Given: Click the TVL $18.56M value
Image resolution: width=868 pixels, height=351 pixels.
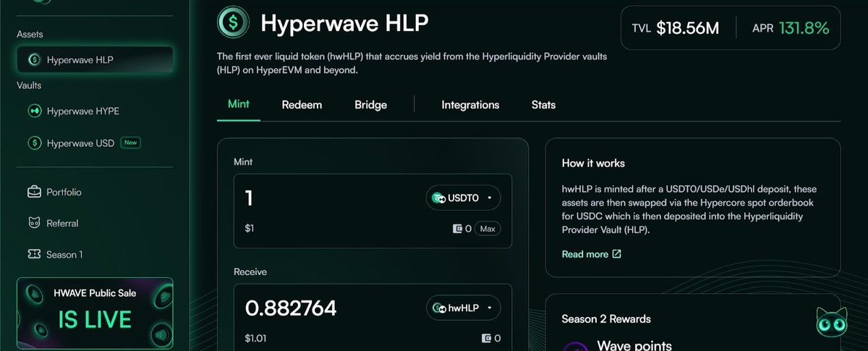Looking at the screenshot, I should pyautogui.click(x=687, y=29).
